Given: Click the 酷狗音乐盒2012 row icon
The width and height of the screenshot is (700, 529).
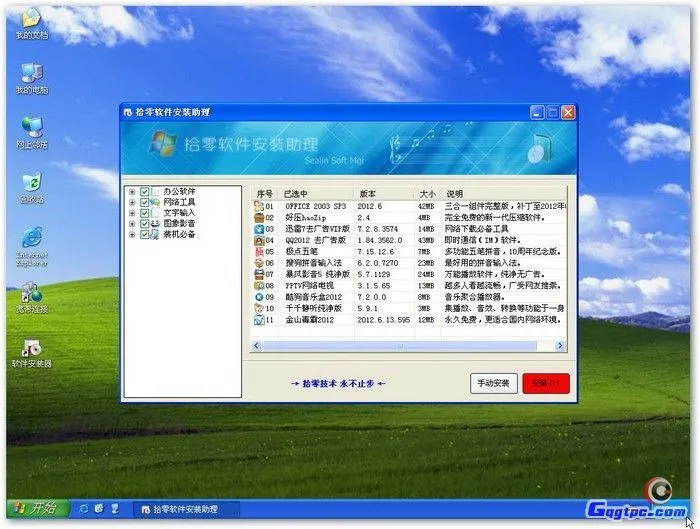Looking at the screenshot, I should (x=259, y=297).
